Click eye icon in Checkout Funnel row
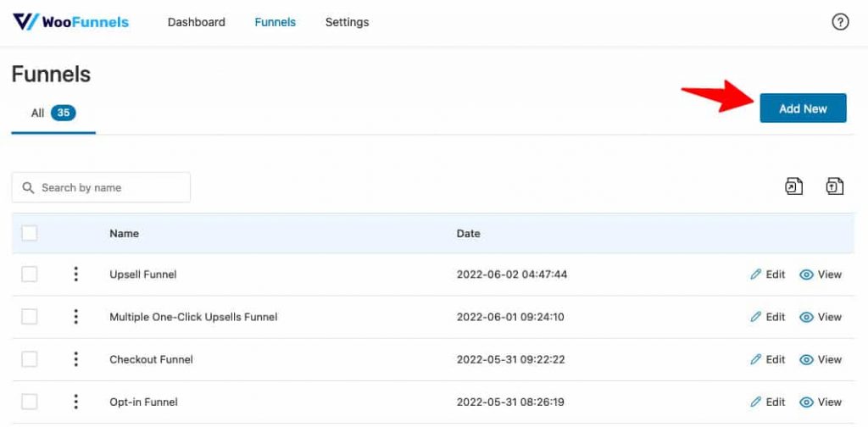The height and width of the screenshot is (427, 868). coord(807,359)
